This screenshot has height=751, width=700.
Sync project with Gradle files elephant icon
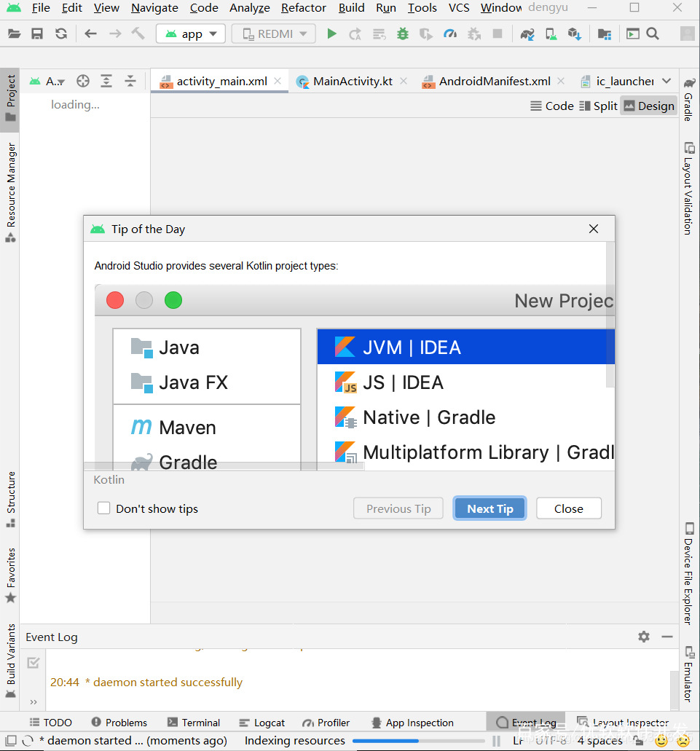pos(527,34)
